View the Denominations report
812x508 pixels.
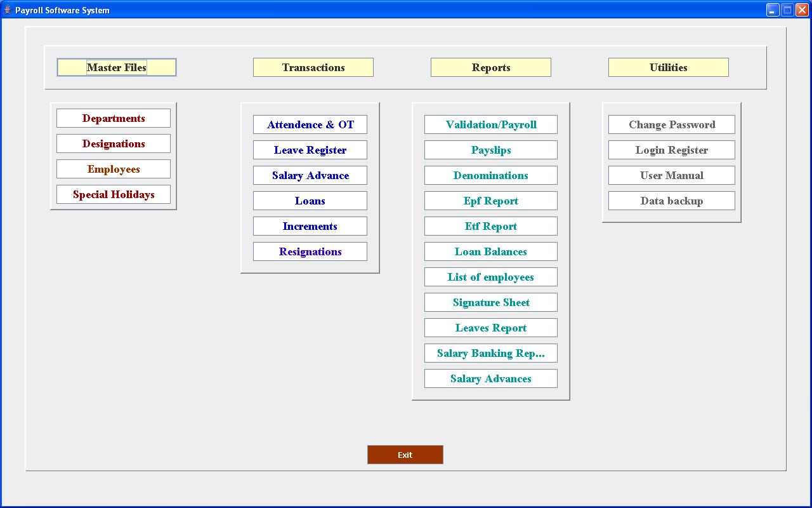click(490, 175)
